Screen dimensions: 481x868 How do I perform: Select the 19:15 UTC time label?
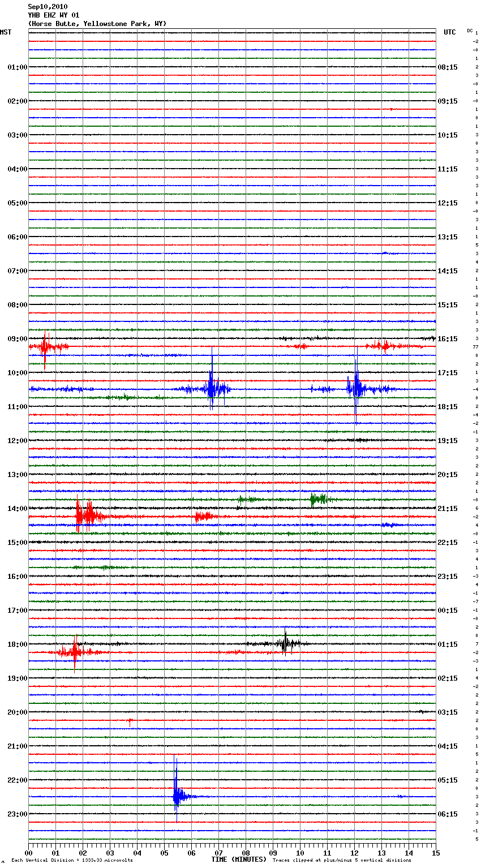(x=448, y=441)
